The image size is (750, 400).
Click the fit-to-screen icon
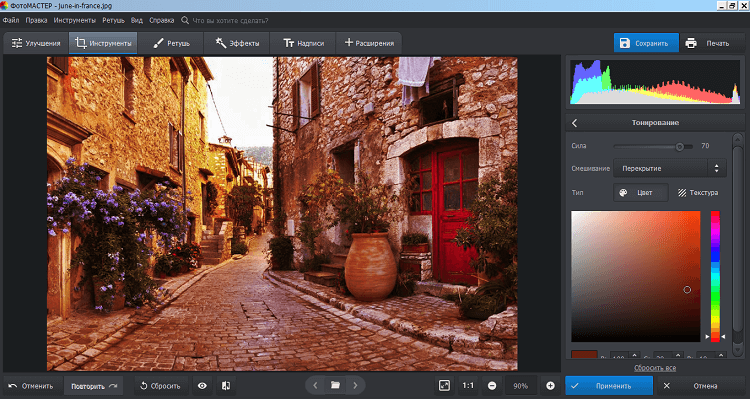444,385
